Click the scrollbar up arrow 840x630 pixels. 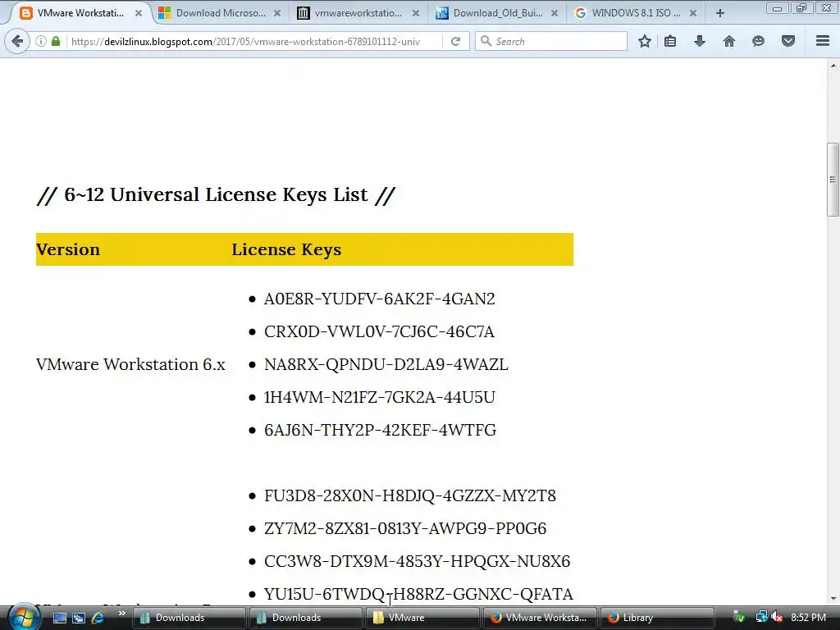pos(833,66)
